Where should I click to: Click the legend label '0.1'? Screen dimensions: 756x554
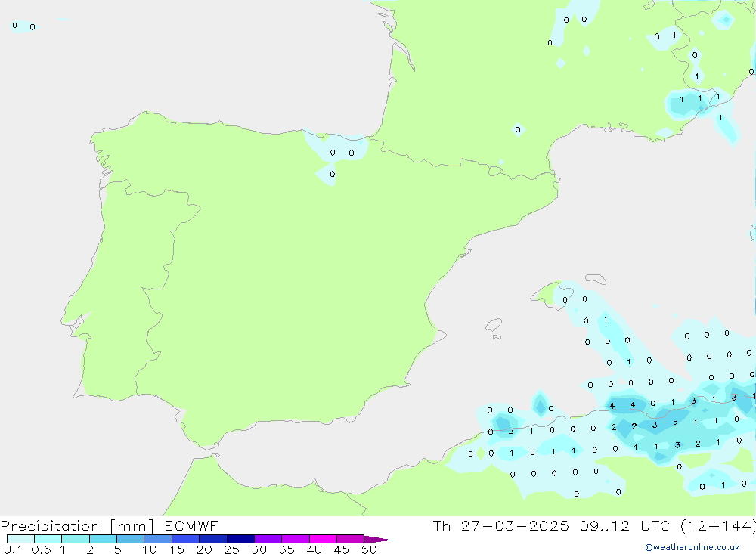point(13,549)
